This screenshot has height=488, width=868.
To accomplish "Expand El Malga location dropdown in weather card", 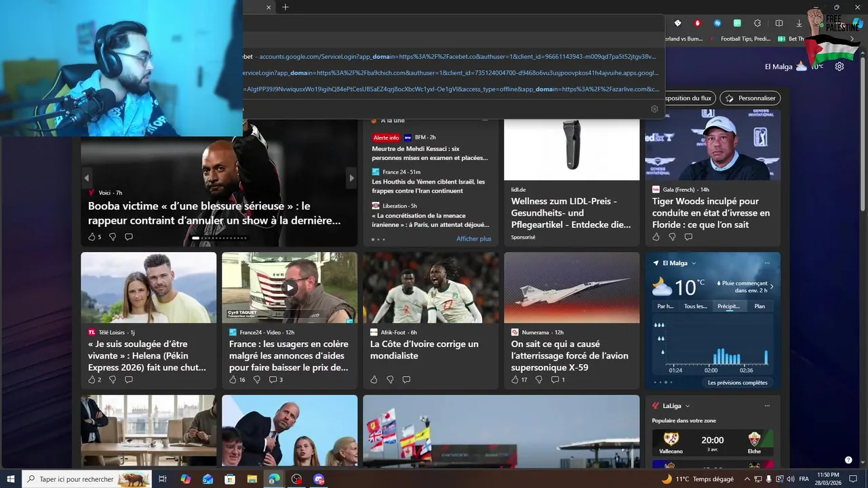I will coord(694,263).
